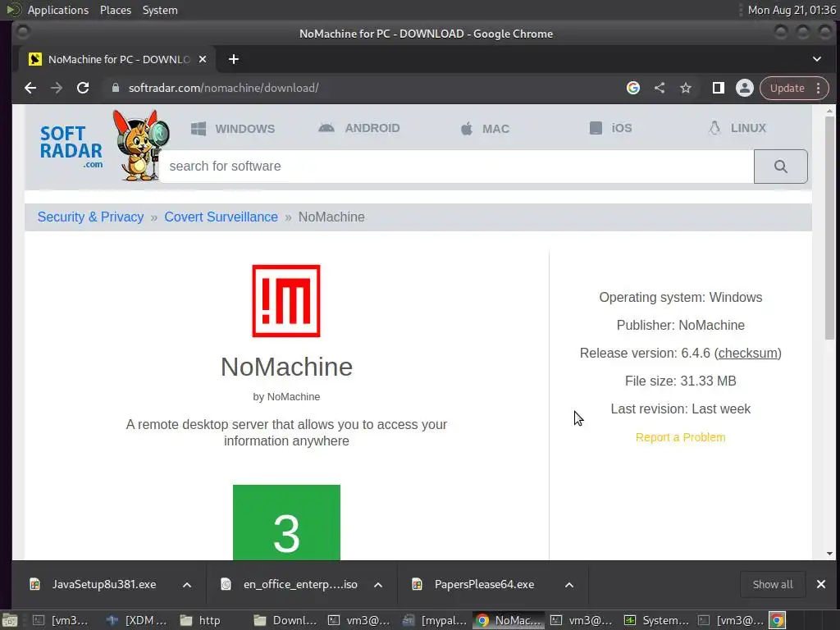Expand options for the iso download
This screenshot has width=840, height=630.
point(378,584)
